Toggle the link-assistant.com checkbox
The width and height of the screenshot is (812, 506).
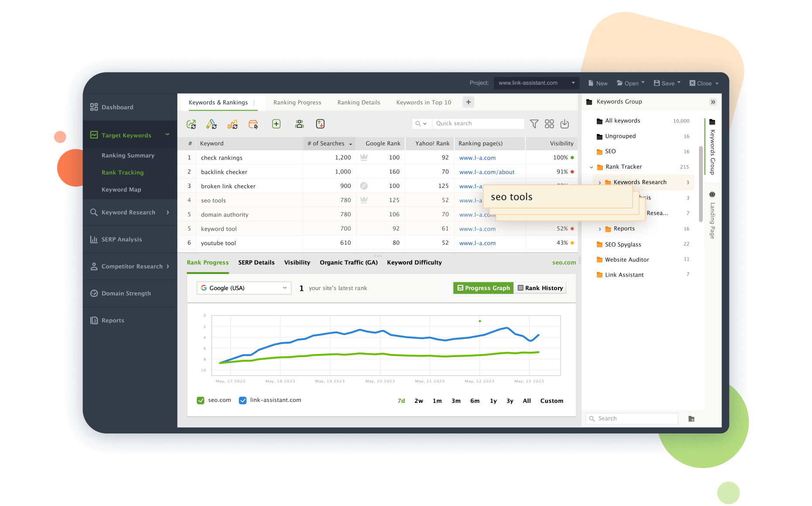[x=243, y=400]
